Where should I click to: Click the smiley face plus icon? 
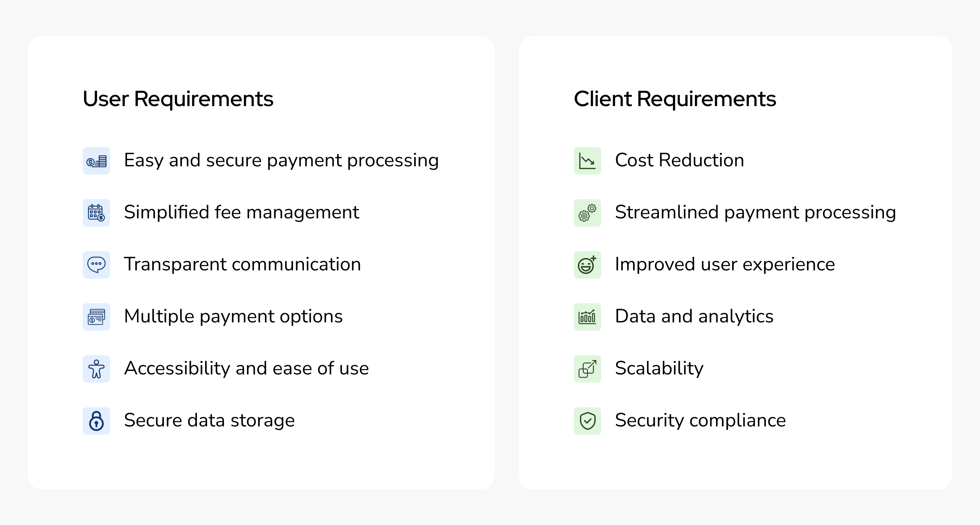pos(587,265)
